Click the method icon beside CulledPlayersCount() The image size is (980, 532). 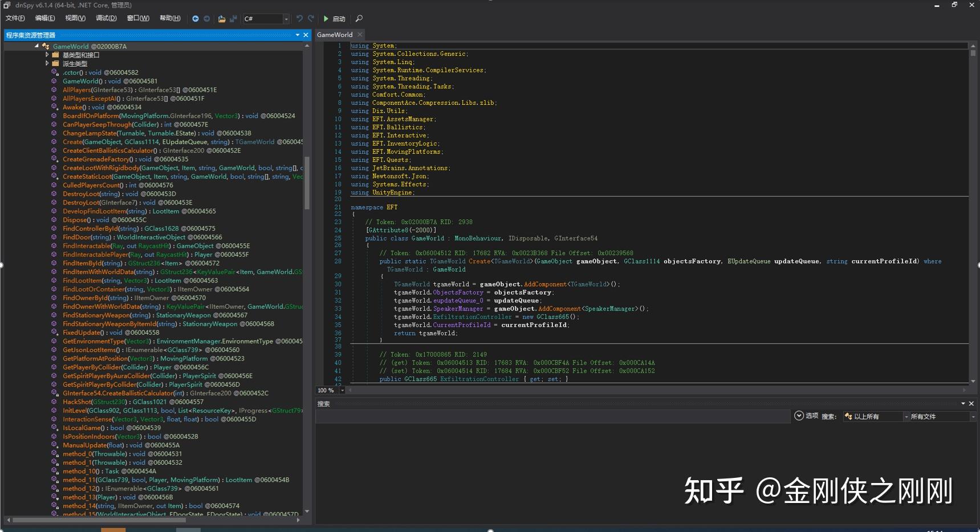click(55, 185)
